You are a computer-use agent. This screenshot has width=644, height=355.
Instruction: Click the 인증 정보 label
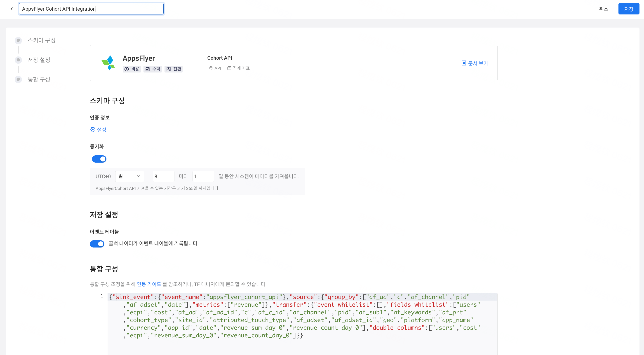click(100, 117)
